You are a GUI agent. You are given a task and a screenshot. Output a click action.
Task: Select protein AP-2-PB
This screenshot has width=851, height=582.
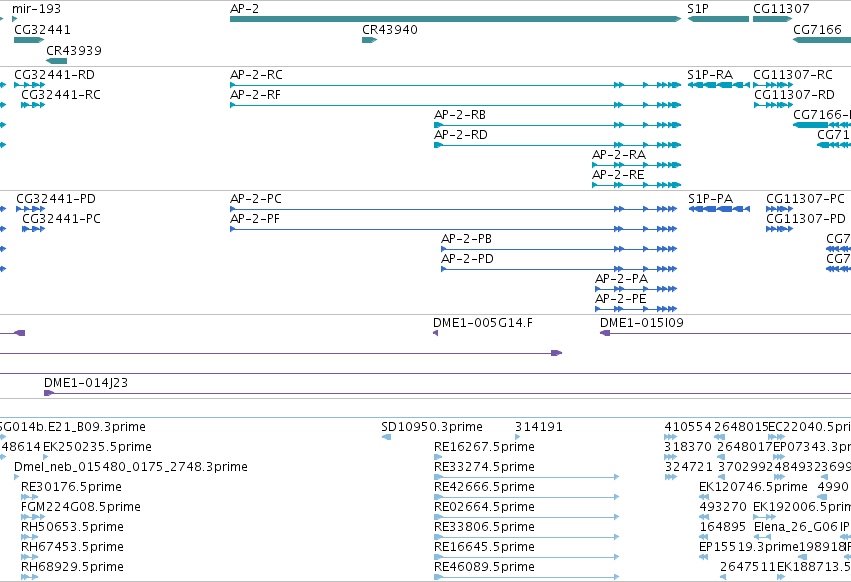[x=559, y=249]
